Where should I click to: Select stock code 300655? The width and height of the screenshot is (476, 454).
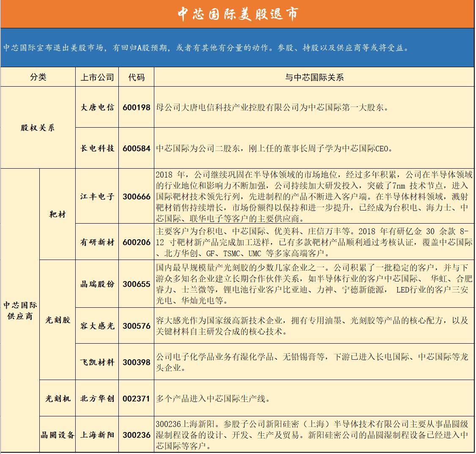coord(136,284)
